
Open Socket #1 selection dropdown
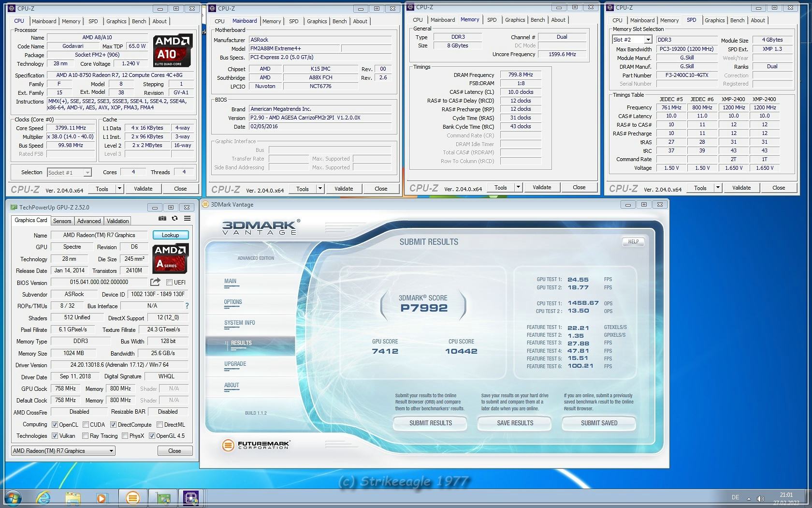click(69, 172)
